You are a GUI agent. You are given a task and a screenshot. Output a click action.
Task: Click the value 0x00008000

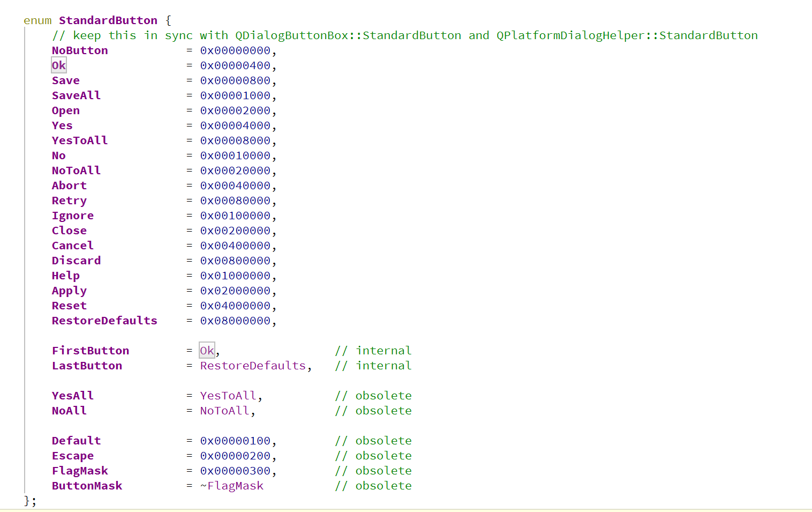(236, 140)
